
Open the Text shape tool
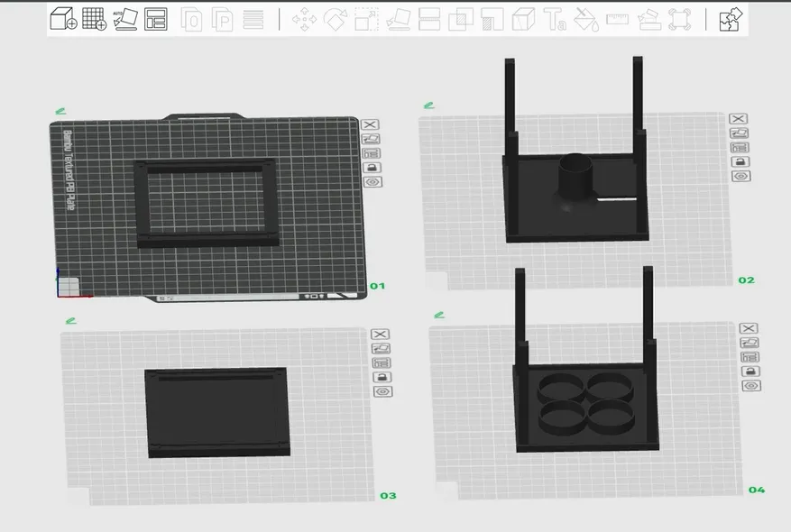point(555,20)
